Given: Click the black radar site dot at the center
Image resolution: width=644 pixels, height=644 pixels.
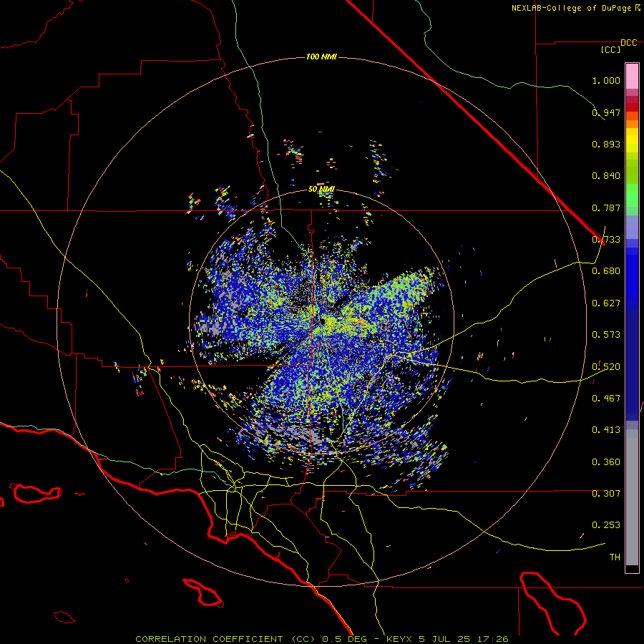Looking at the screenshot, I should (x=323, y=321).
